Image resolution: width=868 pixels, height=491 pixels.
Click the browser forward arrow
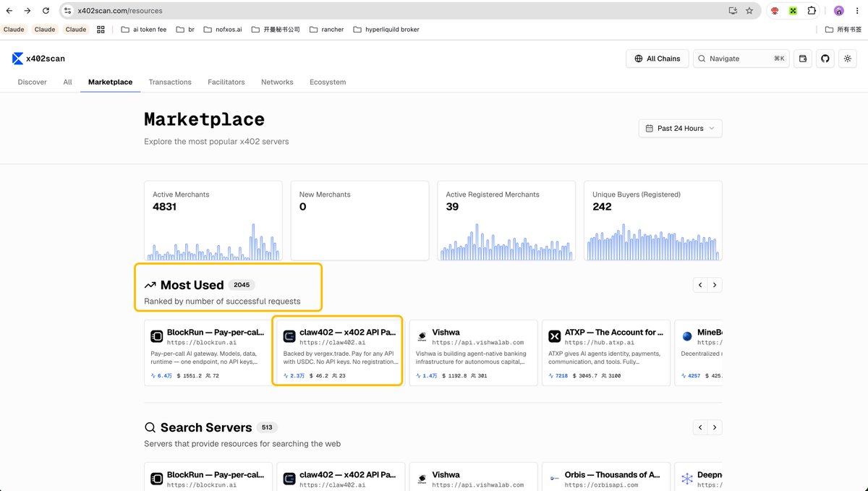(x=27, y=11)
